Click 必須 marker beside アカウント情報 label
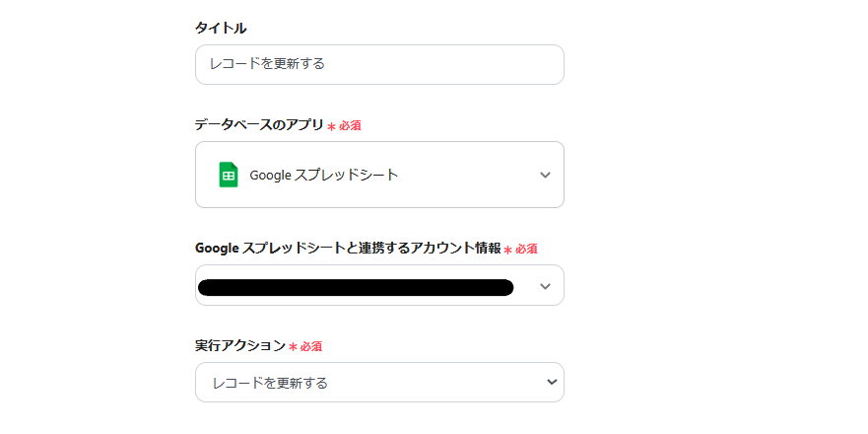Screen dimensions: 868x434 click(526, 250)
